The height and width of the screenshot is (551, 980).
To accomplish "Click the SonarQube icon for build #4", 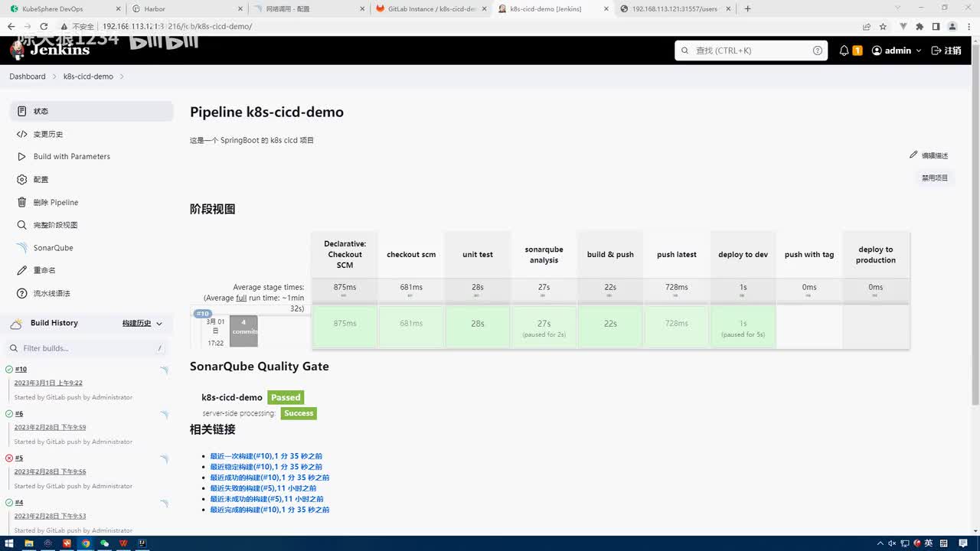I will point(164,504).
